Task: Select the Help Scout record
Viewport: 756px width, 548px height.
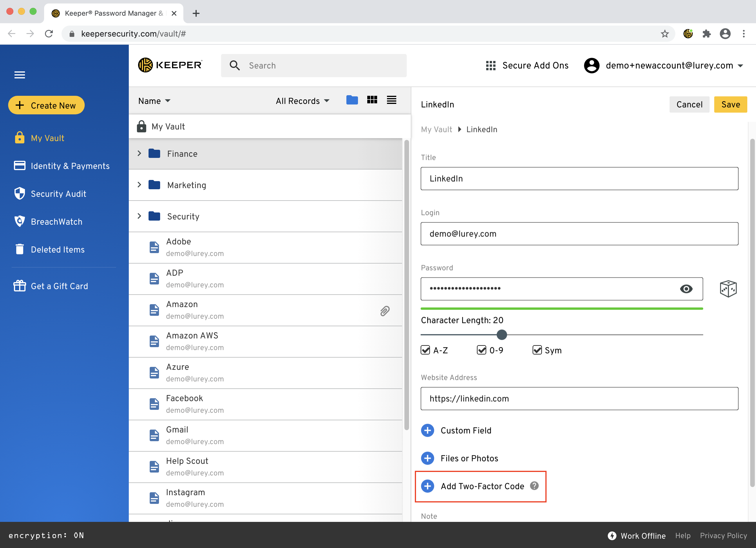Action: coord(265,467)
